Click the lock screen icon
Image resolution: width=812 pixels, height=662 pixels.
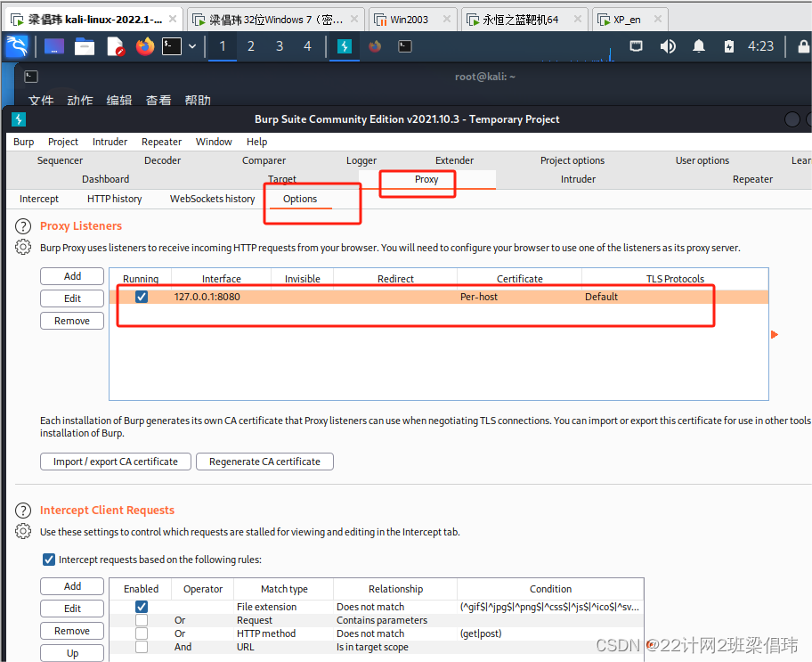tap(804, 46)
